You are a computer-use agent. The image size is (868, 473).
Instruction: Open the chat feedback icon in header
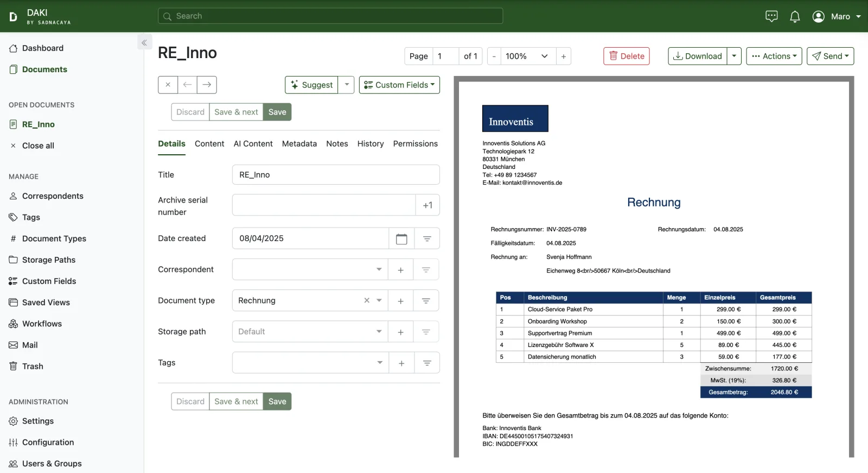coord(771,16)
